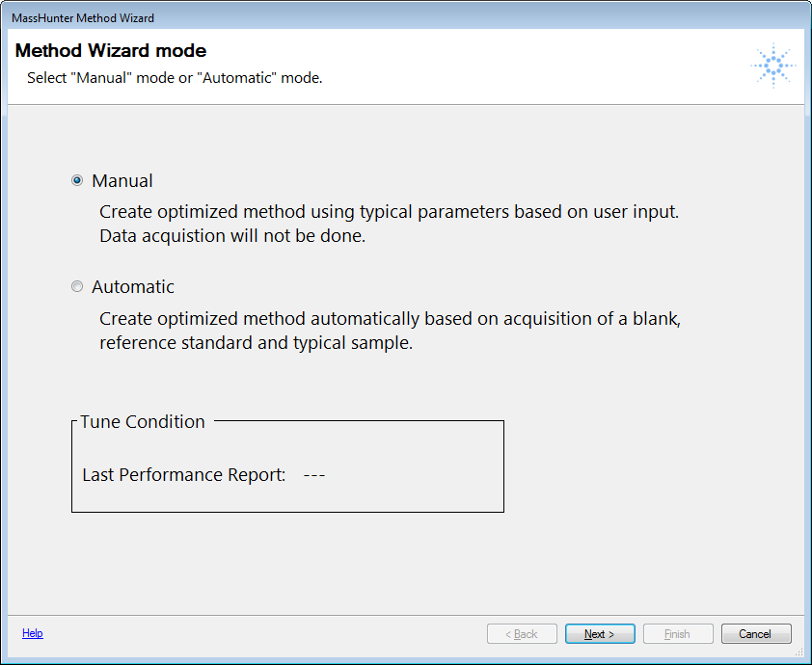This screenshot has width=812, height=665.
Task: Select the Automatic mode radio button
Action: 77,286
